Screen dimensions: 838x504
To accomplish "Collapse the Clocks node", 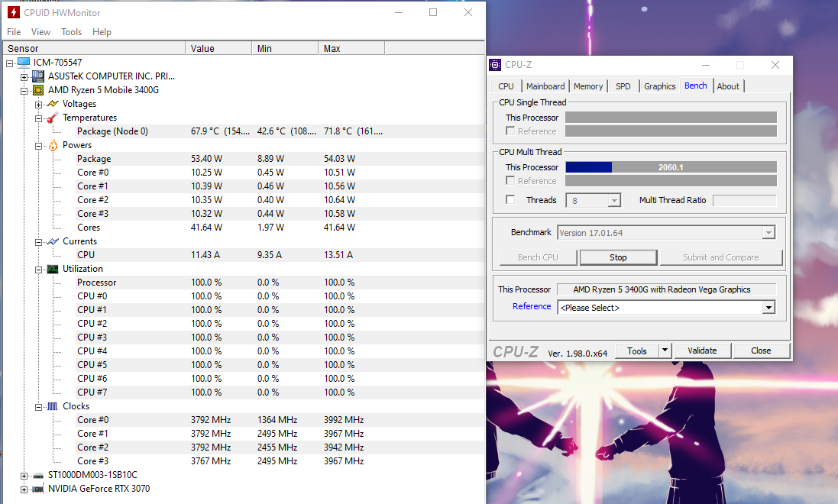I will pyautogui.click(x=38, y=407).
